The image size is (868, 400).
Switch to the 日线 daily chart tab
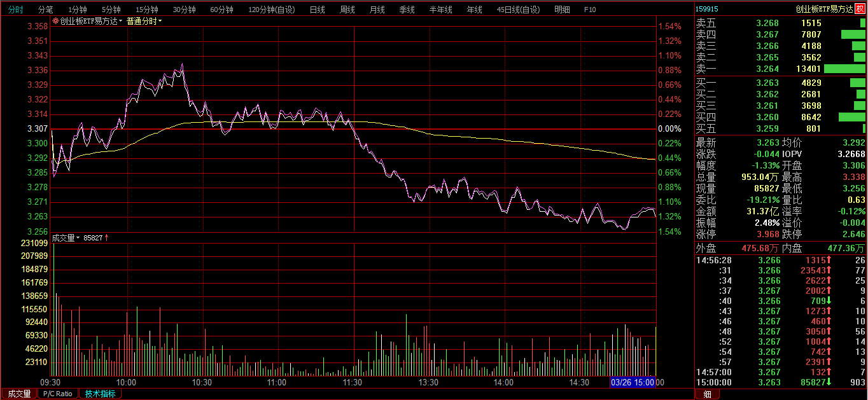(x=317, y=10)
